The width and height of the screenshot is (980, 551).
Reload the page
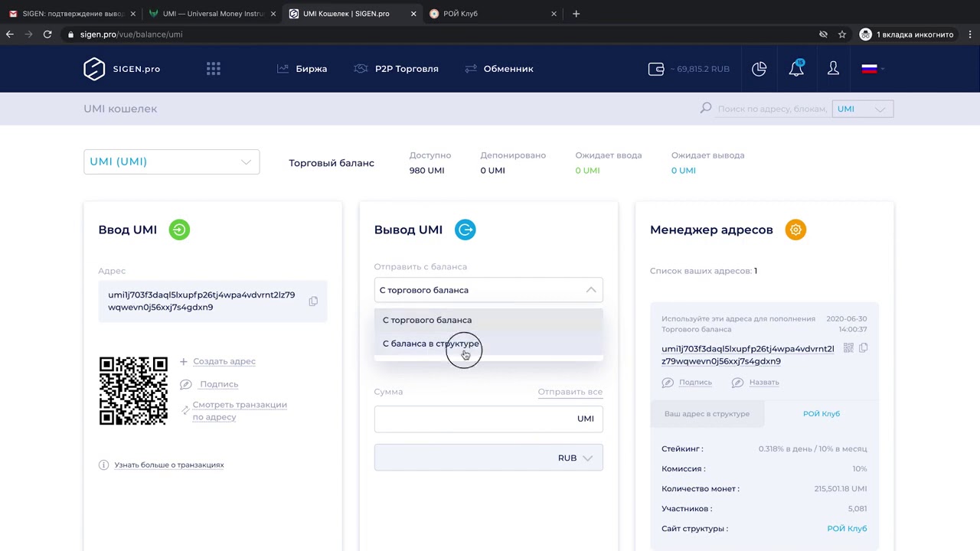(47, 34)
